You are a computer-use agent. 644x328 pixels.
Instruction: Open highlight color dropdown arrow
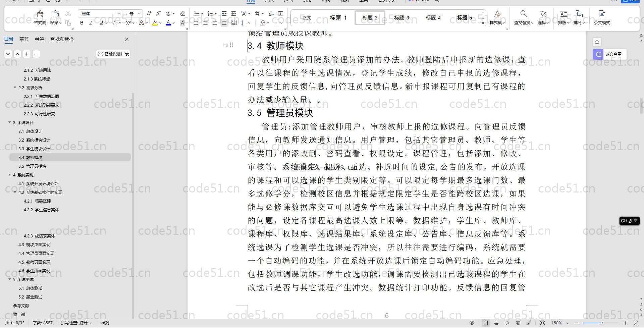click(160, 23)
